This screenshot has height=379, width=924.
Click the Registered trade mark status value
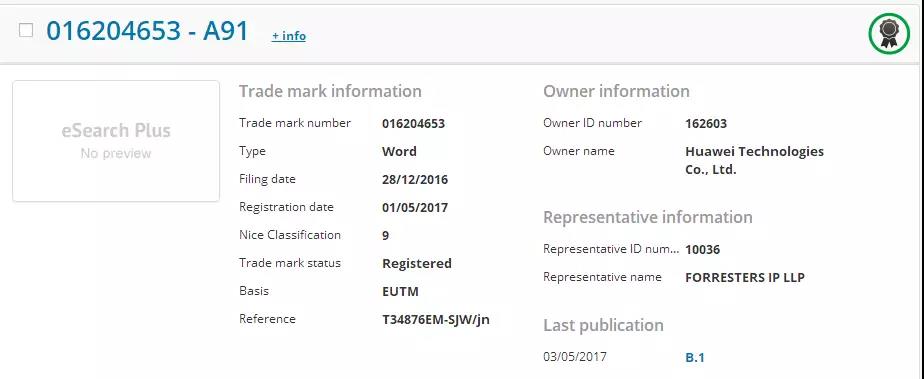(417, 263)
